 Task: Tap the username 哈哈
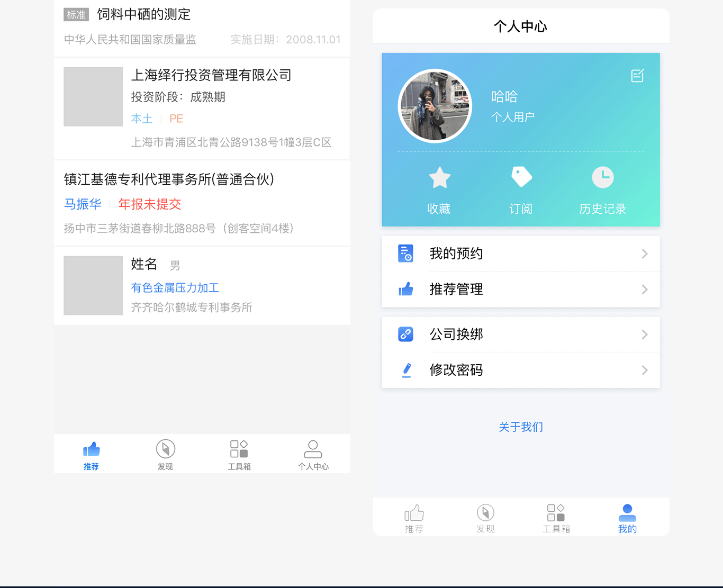[x=504, y=96]
